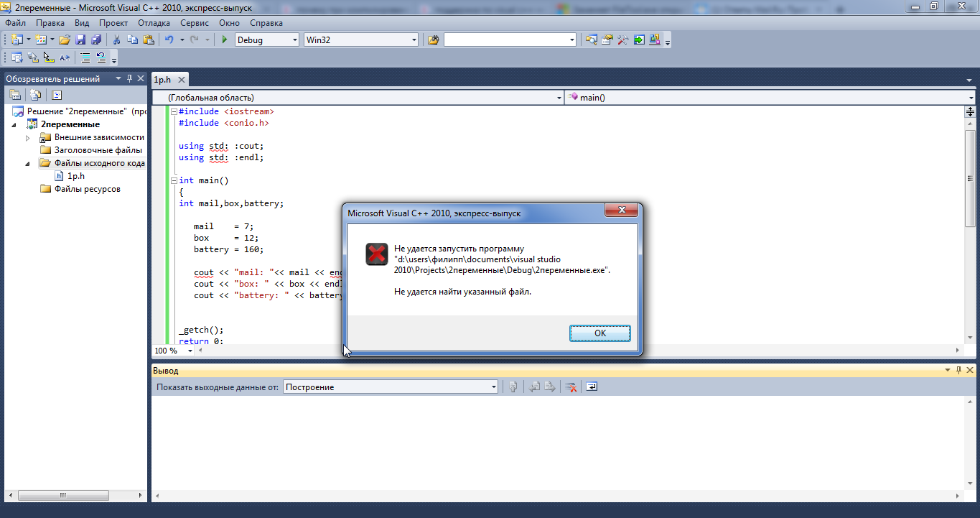Open the main() member dropdown
This screenshot has width=980, height=518.
(971, 98)
